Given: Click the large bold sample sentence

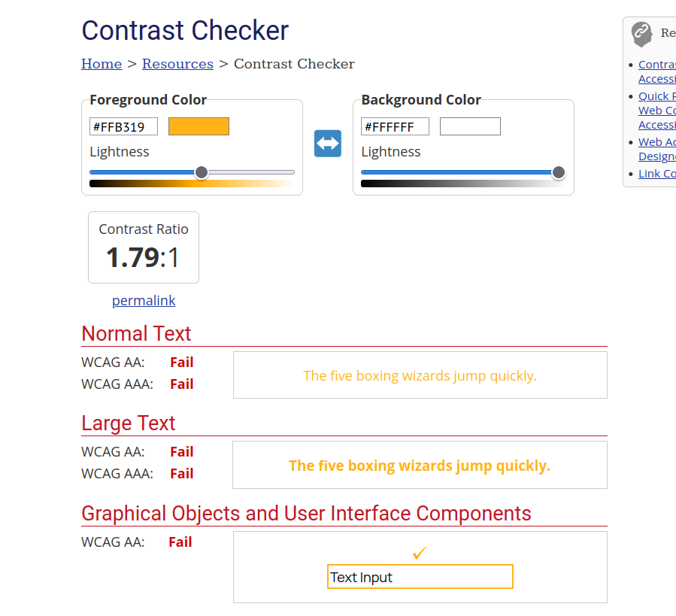Looking at the screenshot, I should click(x=420, y=466).
